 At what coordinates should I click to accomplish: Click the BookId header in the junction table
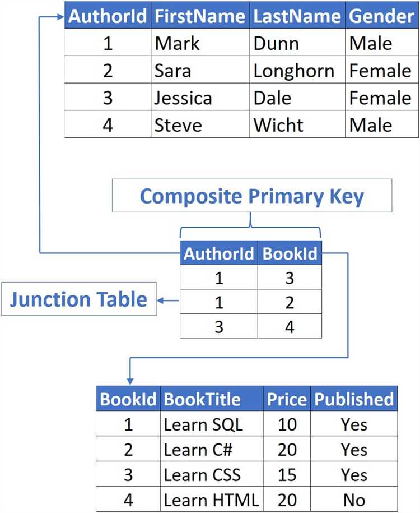point(290,254)
